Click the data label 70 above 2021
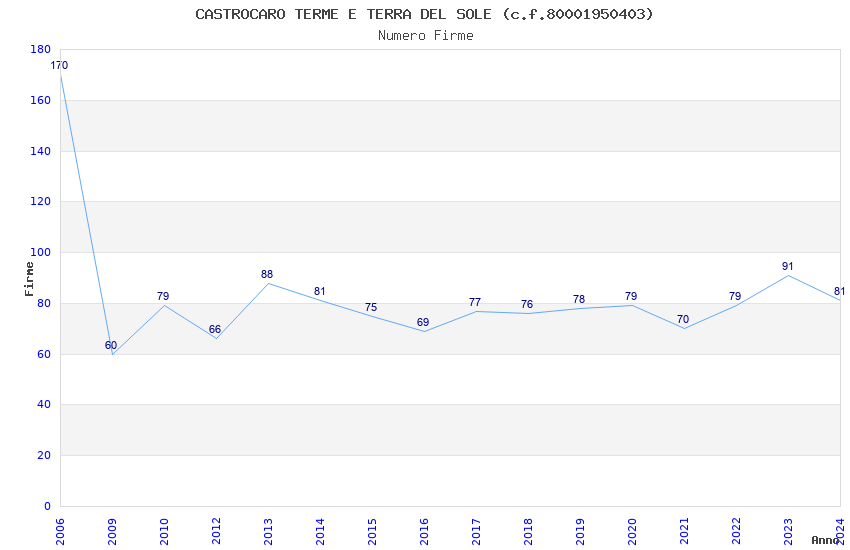Image resolution: width=850 pixels, height=550 pixels. point(683,320)
